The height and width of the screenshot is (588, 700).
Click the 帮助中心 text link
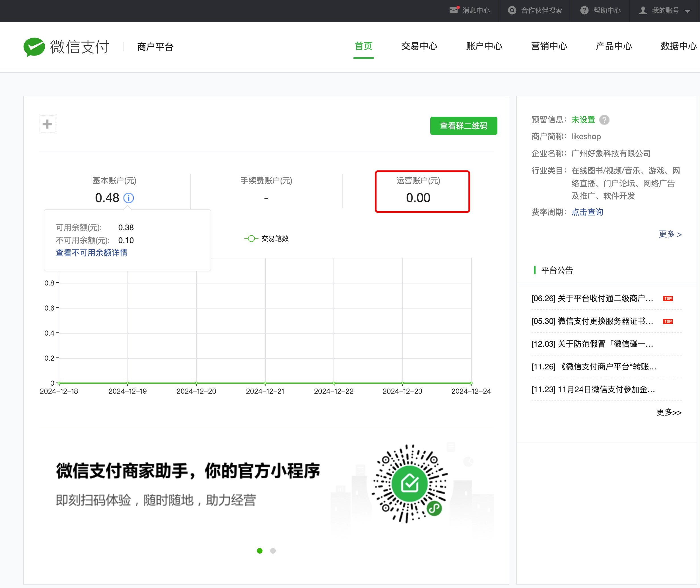(607, 10)
